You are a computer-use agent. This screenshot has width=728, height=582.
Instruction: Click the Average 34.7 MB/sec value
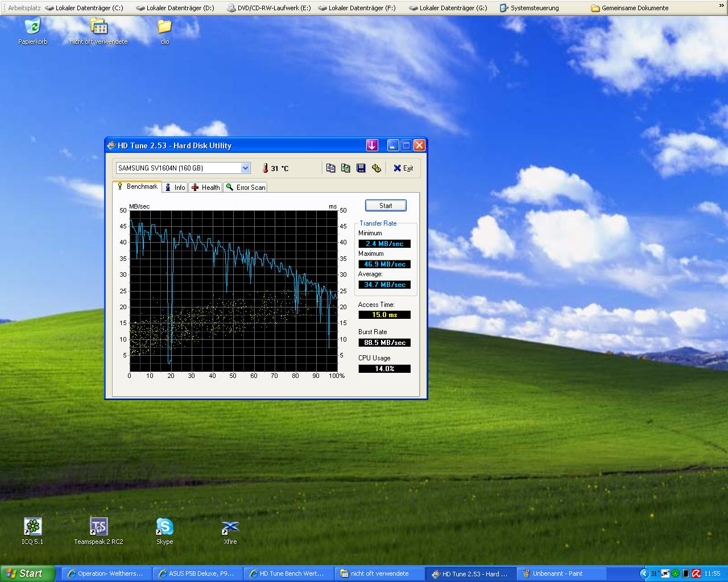tap(384, 284)
